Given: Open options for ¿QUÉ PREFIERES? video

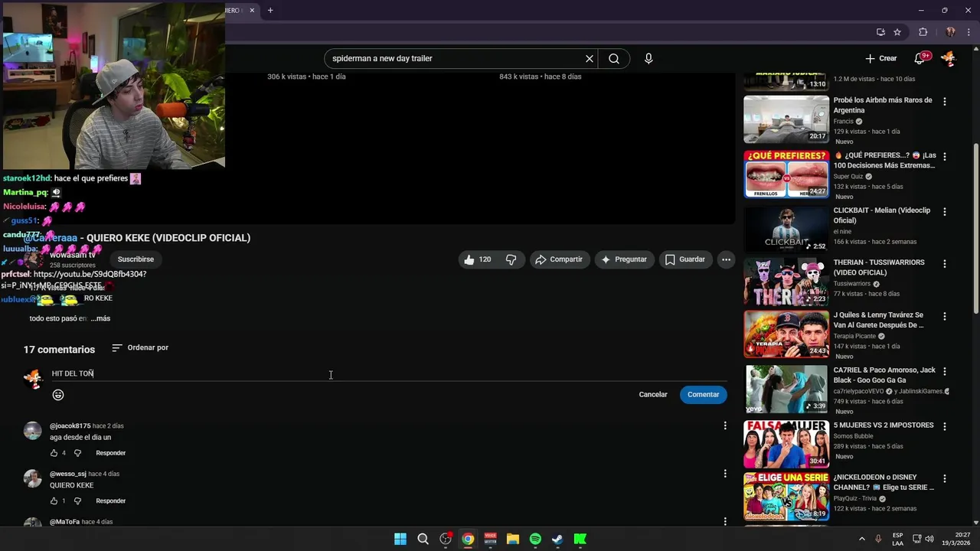Looking at the screenshot, I should click(945, 156).
